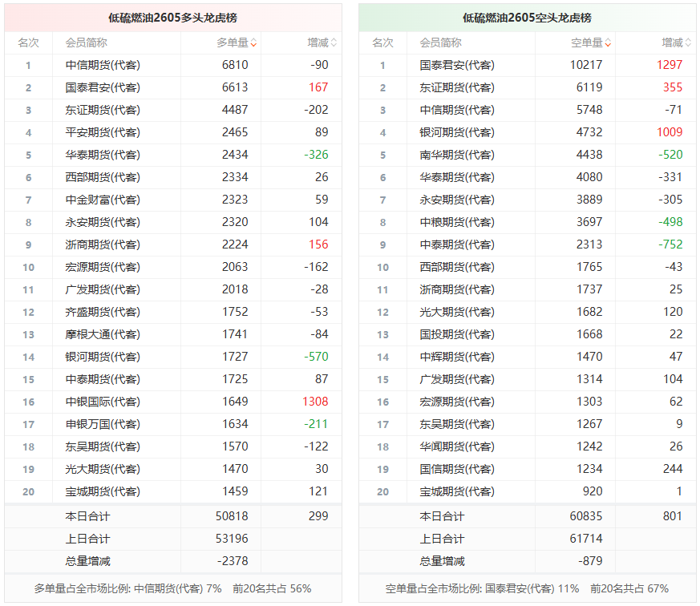Click 中银国际(代客) with 1308 increase
Image resolution: width=700 pixels, height=606 pixels.
(103, 402)
